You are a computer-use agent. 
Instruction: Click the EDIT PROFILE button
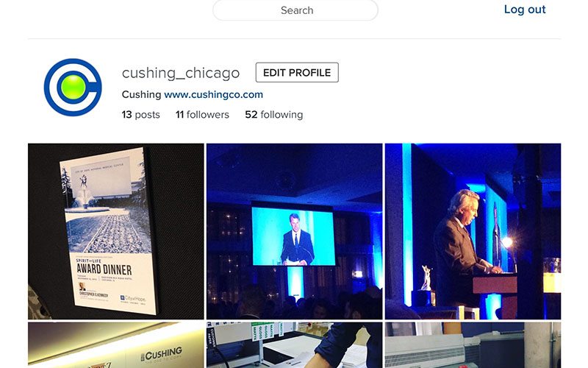pos(297,72)
